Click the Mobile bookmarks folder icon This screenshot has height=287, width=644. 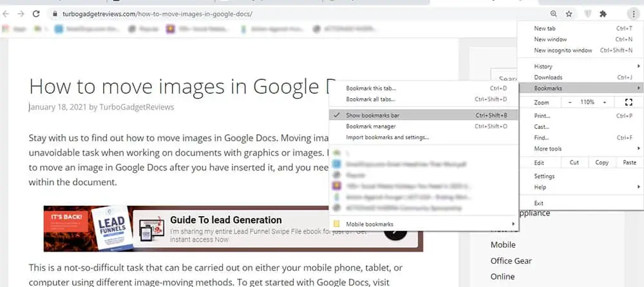pos(336,224)
